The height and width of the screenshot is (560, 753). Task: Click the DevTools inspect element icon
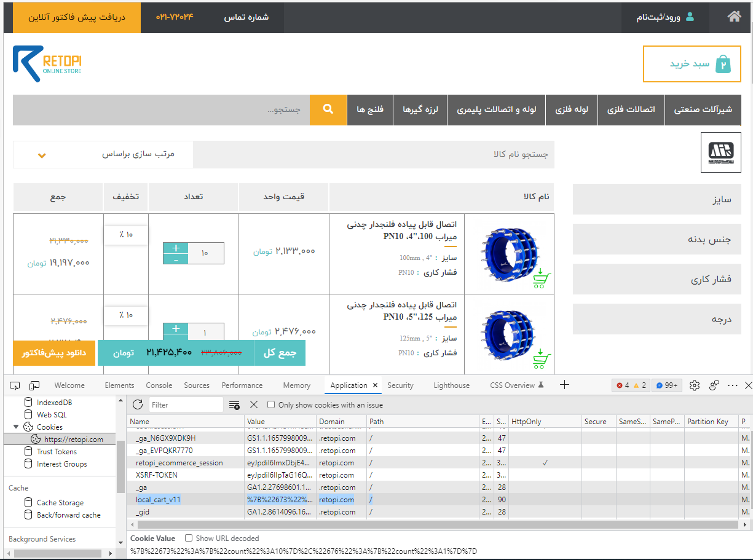coord(15,385)
